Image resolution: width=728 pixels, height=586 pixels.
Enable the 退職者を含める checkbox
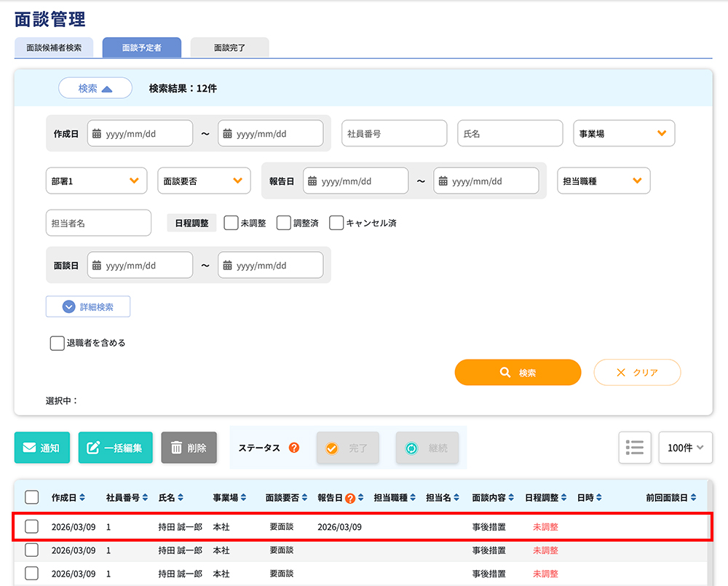coord(57,343)
